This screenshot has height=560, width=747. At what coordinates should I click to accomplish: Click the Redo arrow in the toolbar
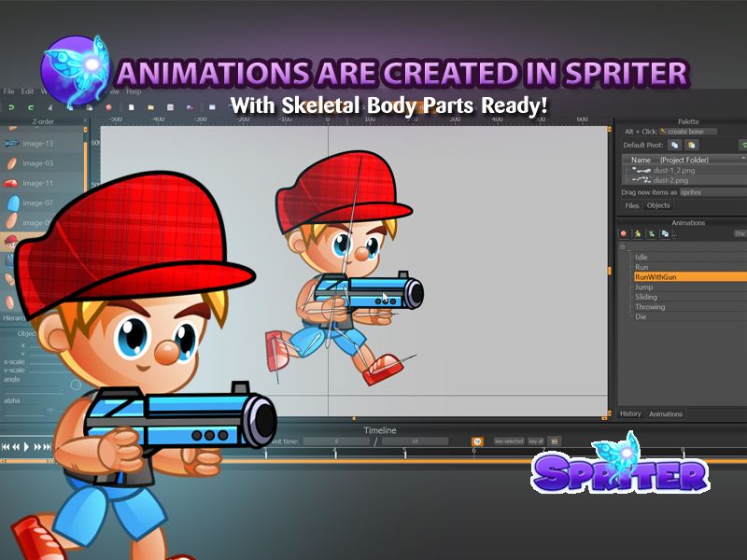pos(30,107)
